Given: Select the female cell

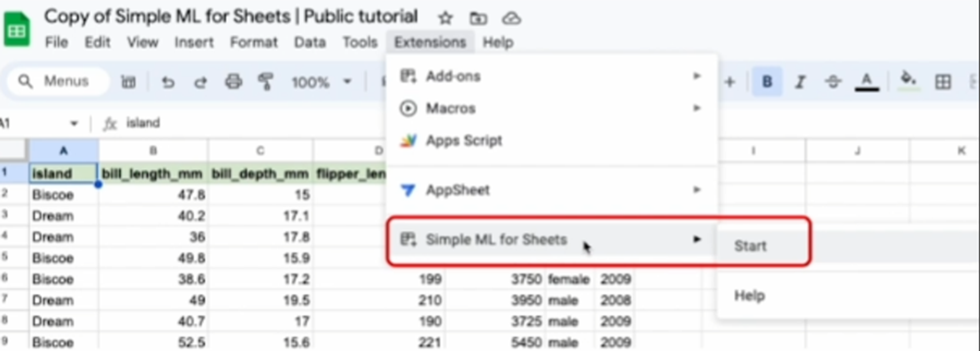Looking at the screenshot, I should 569,279.
